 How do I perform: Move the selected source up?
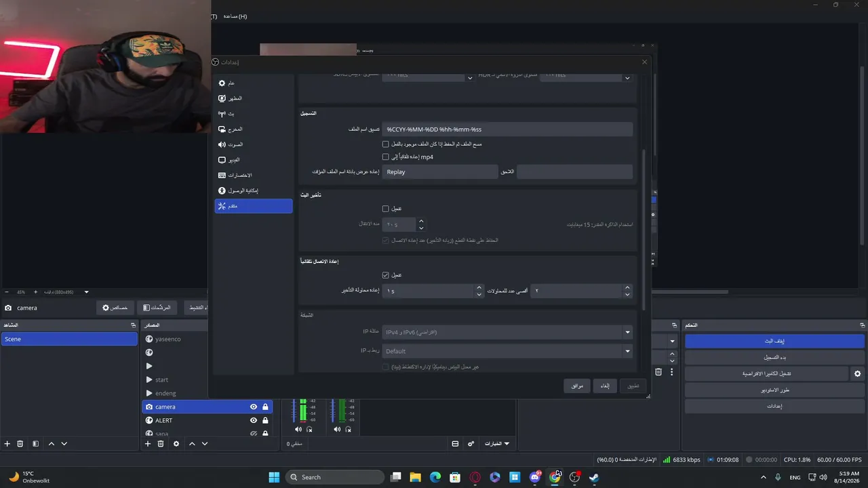192,444
